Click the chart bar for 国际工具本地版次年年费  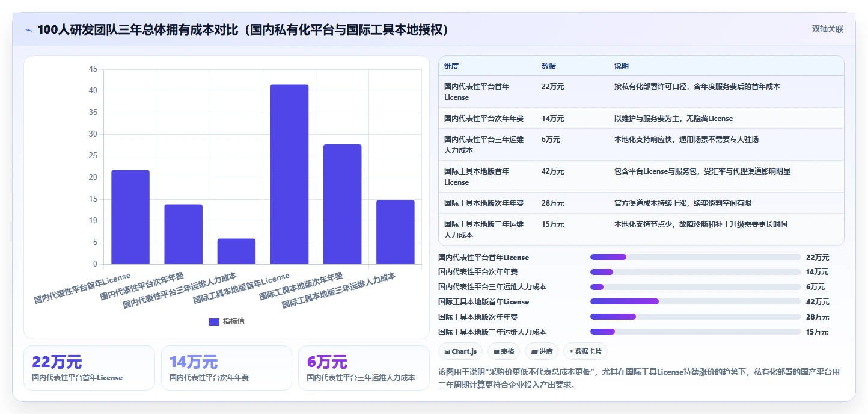click(342, 205)
